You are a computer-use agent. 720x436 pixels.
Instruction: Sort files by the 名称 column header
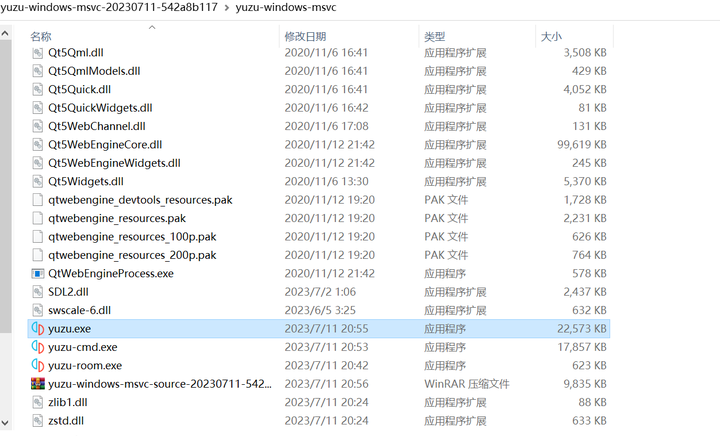coord(41,36)
